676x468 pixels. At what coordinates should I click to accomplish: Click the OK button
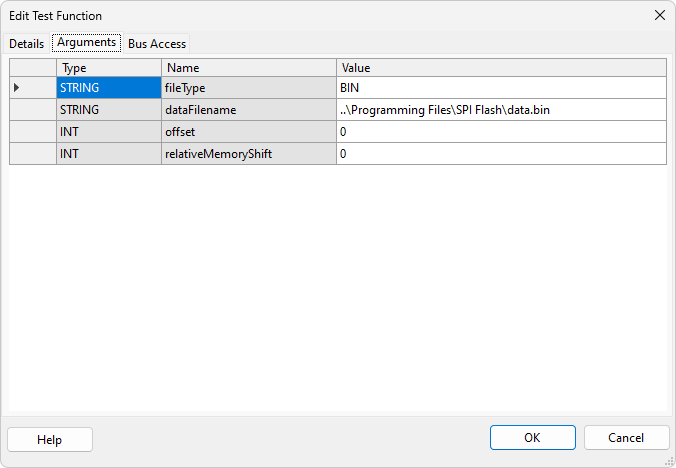(532, 438)
